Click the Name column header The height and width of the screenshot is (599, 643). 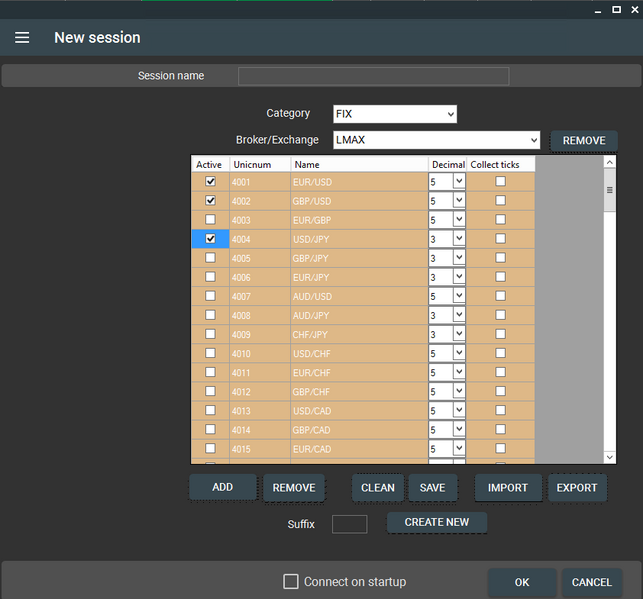358,164
